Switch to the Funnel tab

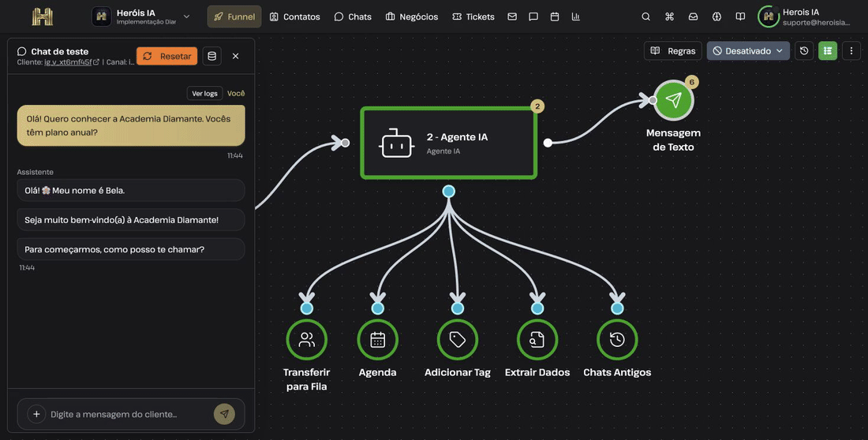click(x=234, y=17)
